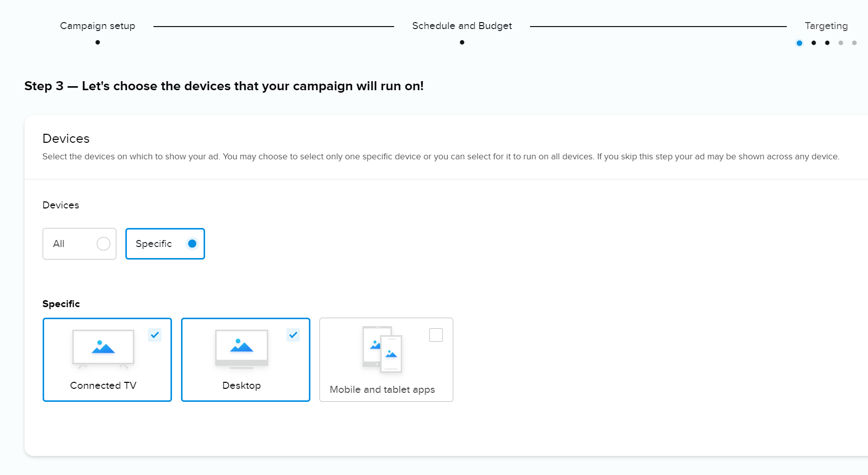
Task: Click the fourth grey Targeting progress dot
Action: [841, 43]
